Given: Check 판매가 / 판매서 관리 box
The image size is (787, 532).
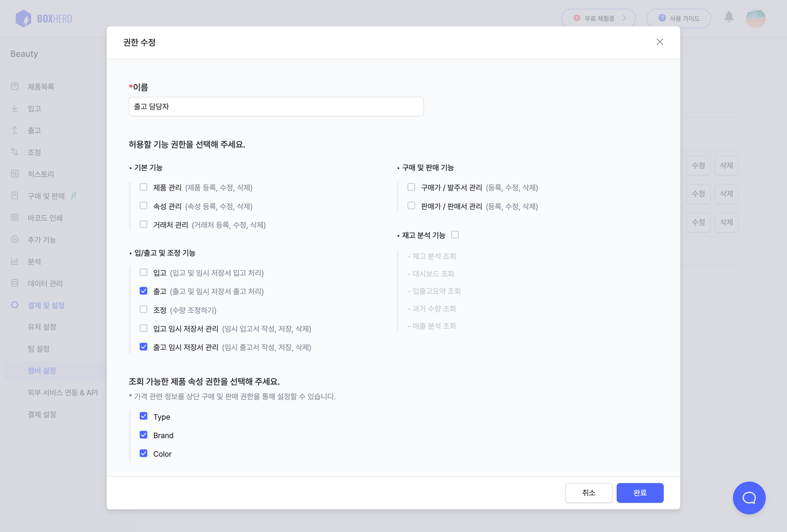Looking at the screenshot, I should [x=411, y=206].
